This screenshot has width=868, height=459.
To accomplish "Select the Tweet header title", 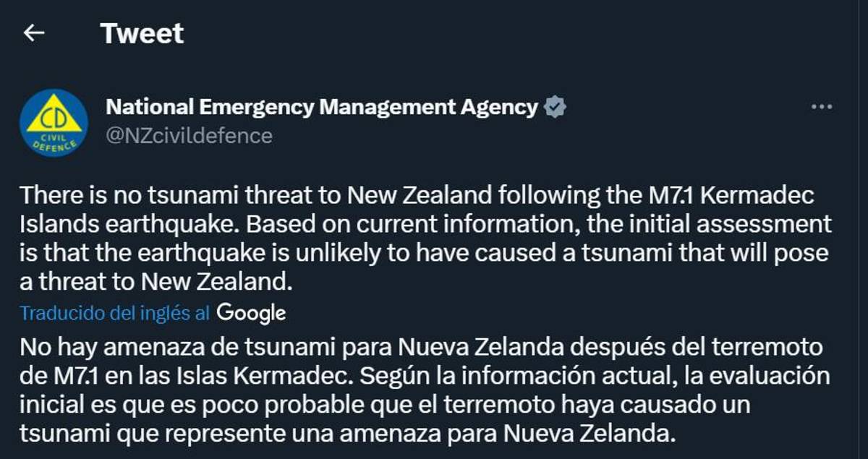I will (x=142, y=33).
